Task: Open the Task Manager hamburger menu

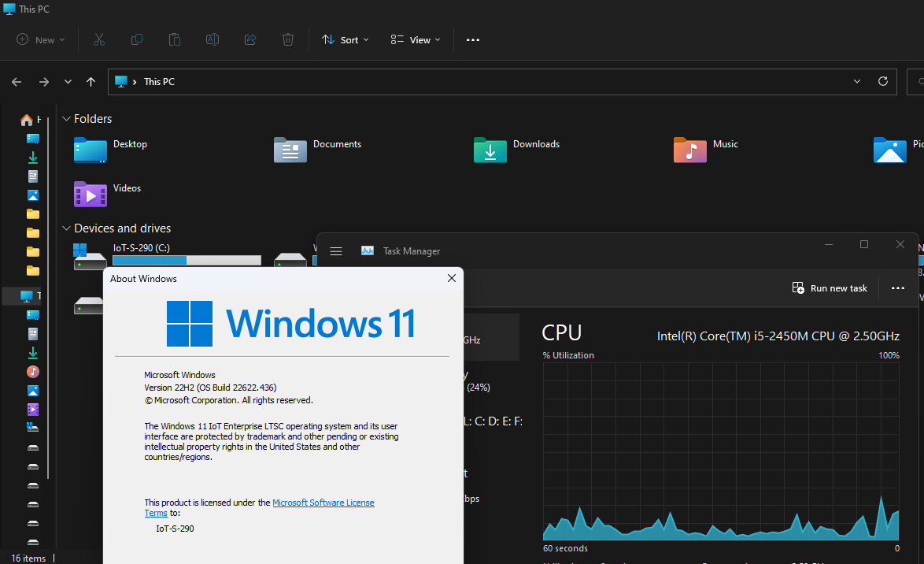Action: 336,251
